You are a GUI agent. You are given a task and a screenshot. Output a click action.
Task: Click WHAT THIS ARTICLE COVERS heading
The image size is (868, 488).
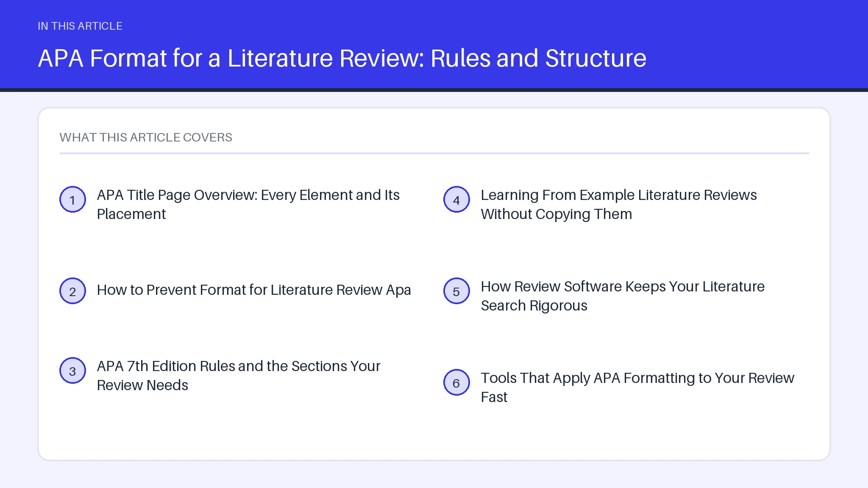146,137
